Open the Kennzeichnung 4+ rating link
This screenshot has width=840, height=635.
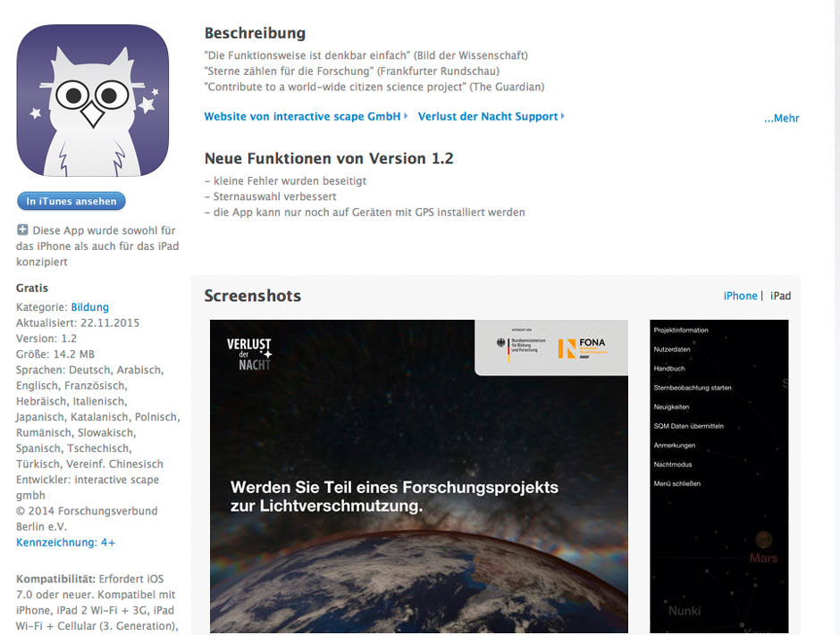pyautogui.click(x=65, y=542)
